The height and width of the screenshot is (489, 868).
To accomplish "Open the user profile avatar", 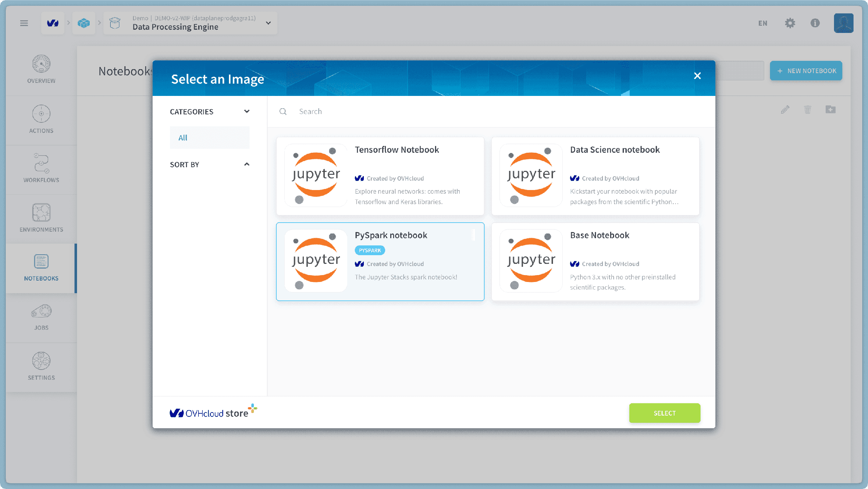I will click(x=844, y=23).
